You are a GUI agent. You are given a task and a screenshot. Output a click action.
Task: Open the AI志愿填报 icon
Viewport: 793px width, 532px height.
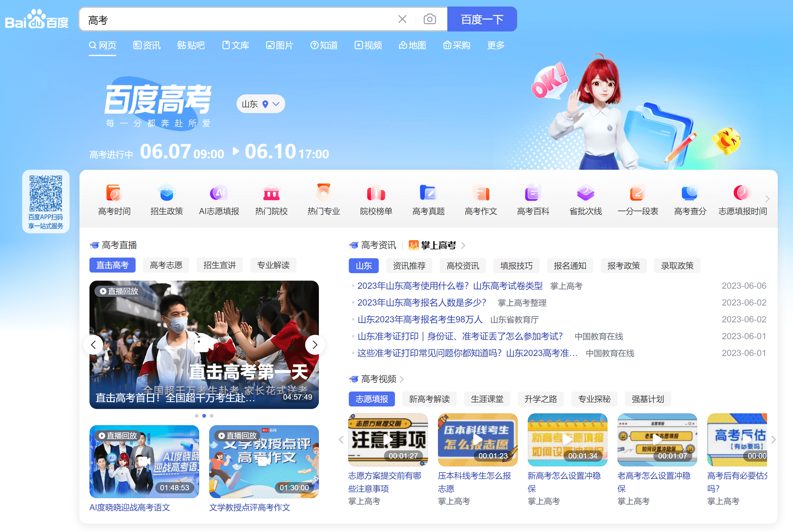pos(219,200)
